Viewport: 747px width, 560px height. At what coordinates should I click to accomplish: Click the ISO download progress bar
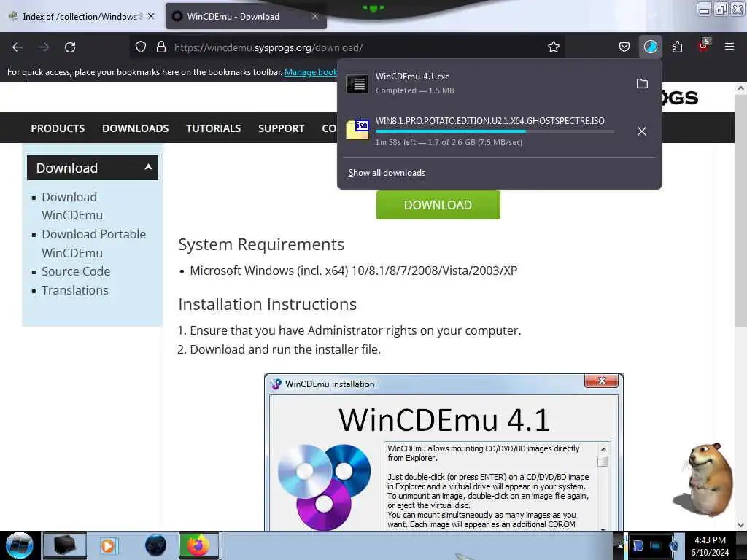[x=495, y=131]
